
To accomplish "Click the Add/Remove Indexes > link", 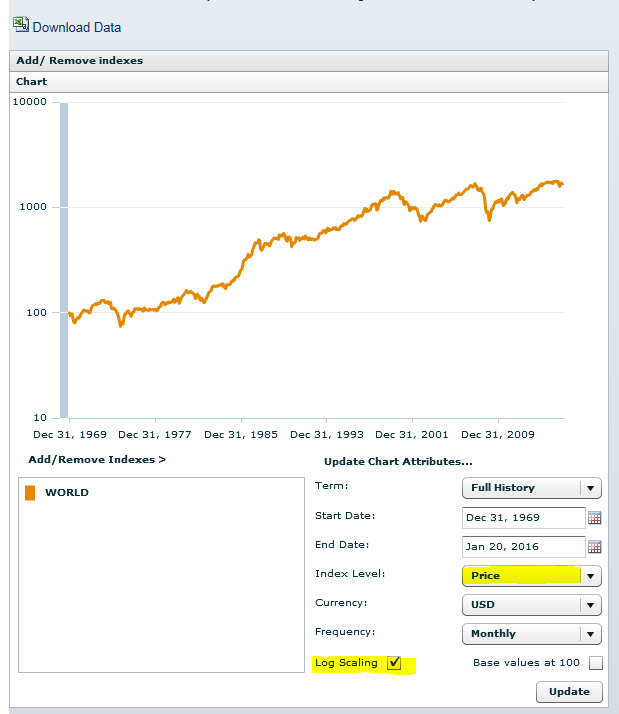I will pyautogui.click(x=97, y=460).
